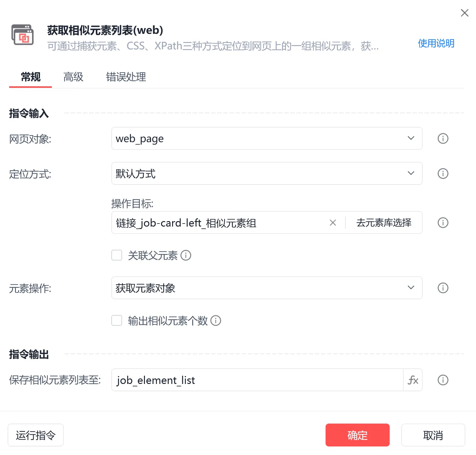Close the dialog with top-right X
Viewport: 476px width, 455px height.
point(464,13)
